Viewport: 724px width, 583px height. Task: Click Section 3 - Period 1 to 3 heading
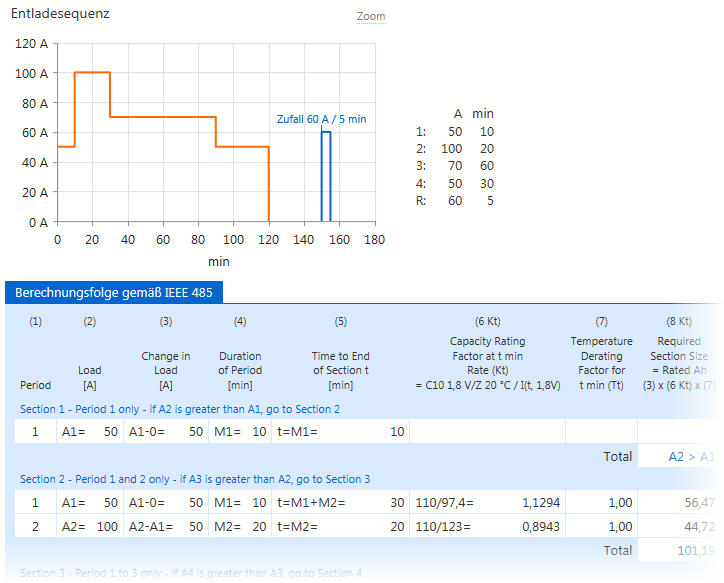(191, 573)
